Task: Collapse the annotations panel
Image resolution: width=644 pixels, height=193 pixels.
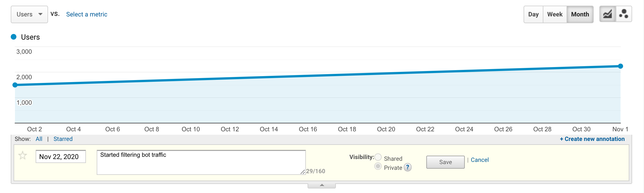Action: coord(321,185)
